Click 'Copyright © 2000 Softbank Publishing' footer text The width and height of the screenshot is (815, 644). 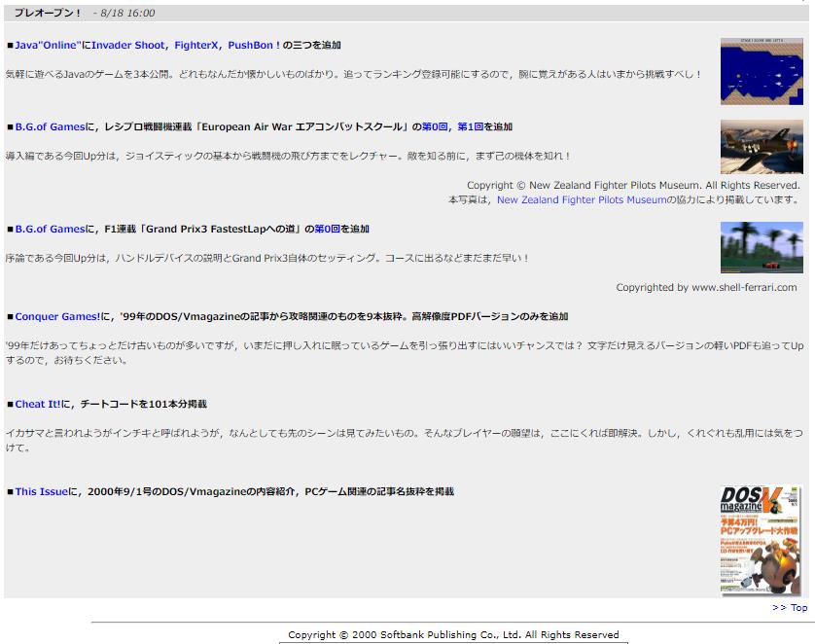[453, 634]
